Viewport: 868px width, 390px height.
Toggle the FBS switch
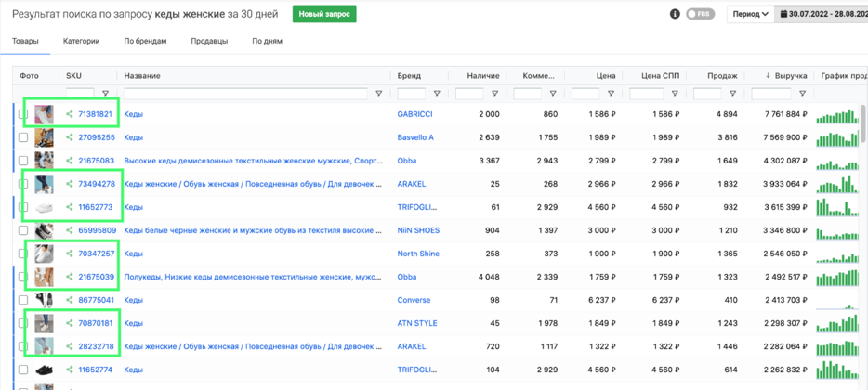(700, 14)
